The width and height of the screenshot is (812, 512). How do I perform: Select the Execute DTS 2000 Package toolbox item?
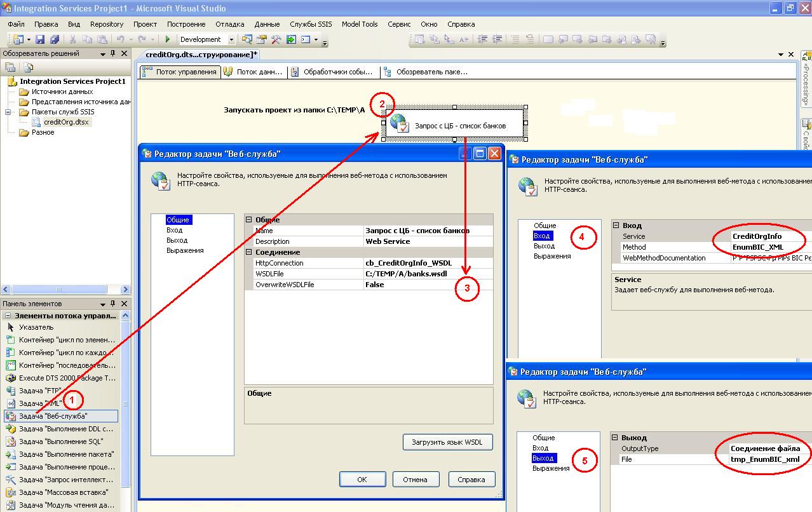coord(60,378)
